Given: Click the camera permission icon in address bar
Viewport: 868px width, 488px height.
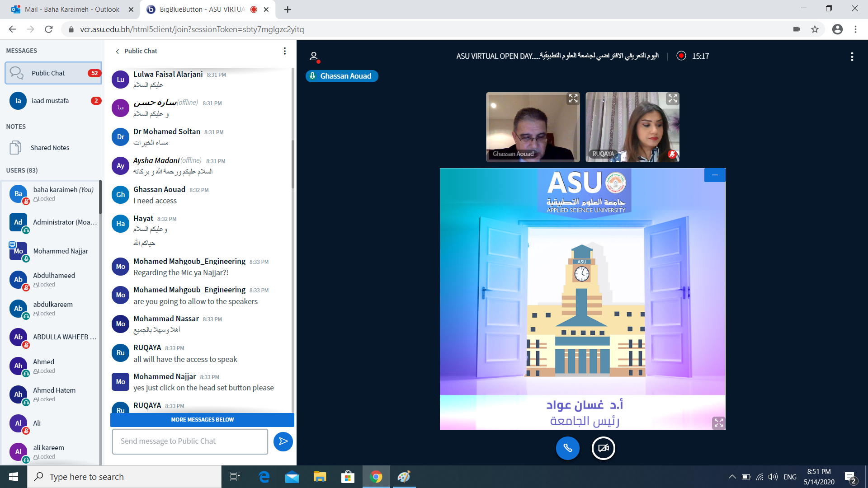Looking at the screenshot, I should [x=797, y=29].
